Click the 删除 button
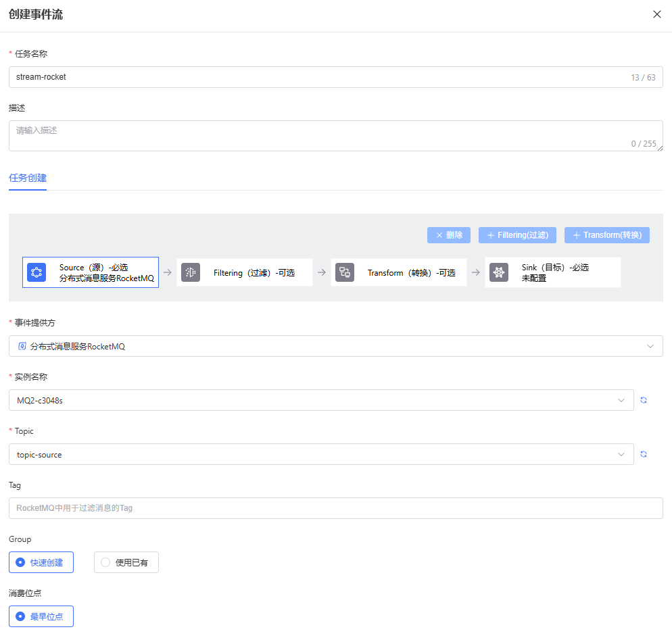 (449, 235)
